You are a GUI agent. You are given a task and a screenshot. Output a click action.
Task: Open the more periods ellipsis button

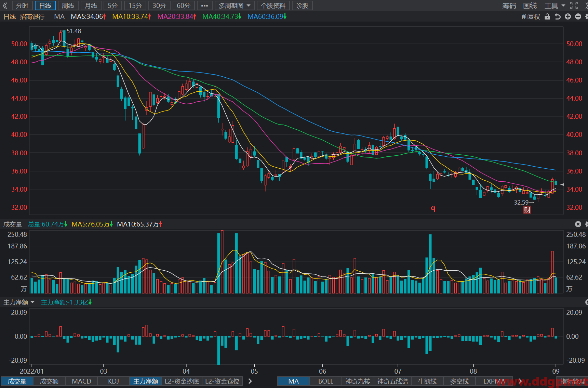(x=204, y=6)
